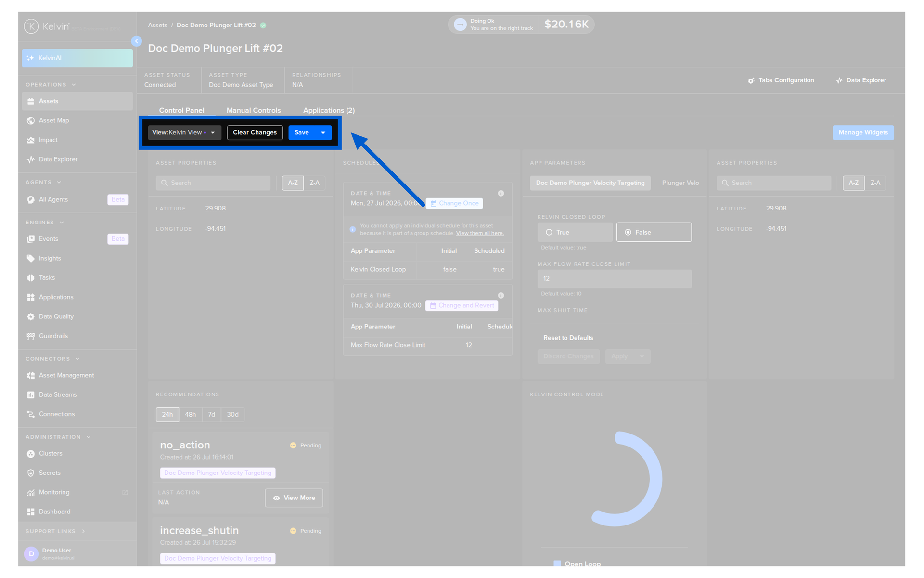Sort first Asset Properties A-Z
Screen dimensions: 924x578
[x=293, y=183]
